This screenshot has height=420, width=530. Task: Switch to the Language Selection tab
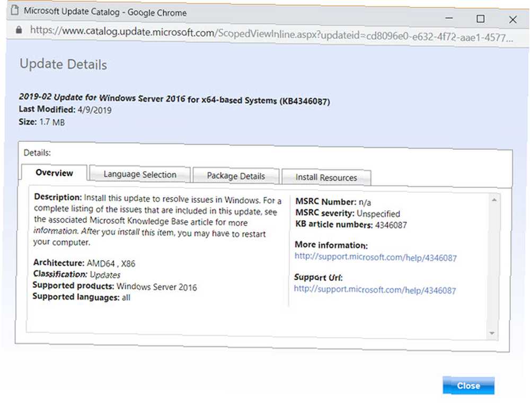[x=140, y=174]
